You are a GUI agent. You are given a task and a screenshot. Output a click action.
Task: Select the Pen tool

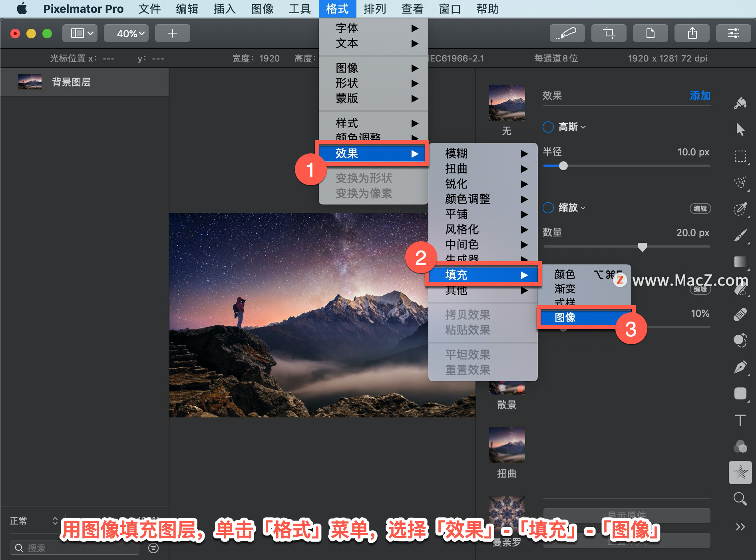tap(740, 367)
